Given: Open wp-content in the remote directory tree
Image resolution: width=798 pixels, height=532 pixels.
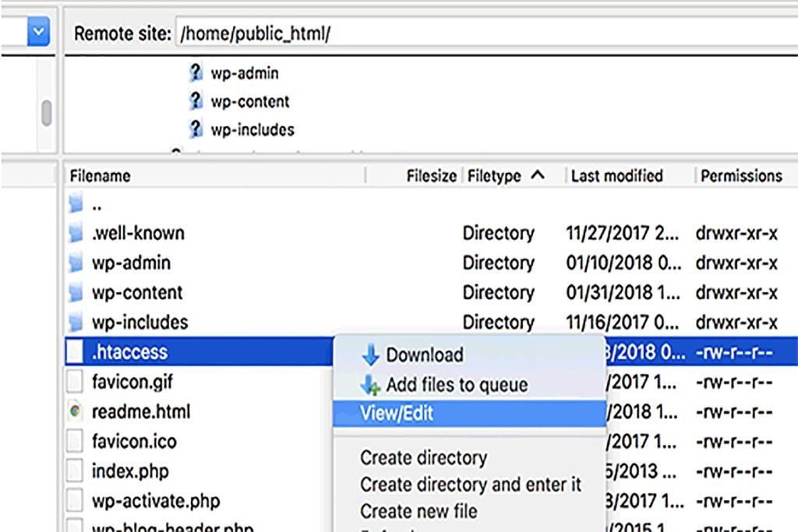Looking at the screenshot, I should 250,102.
